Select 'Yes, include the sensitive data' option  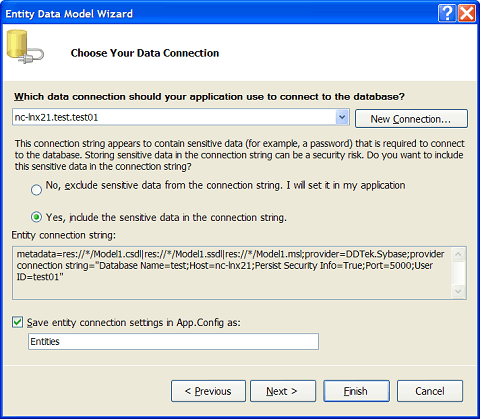click(36, 217)
